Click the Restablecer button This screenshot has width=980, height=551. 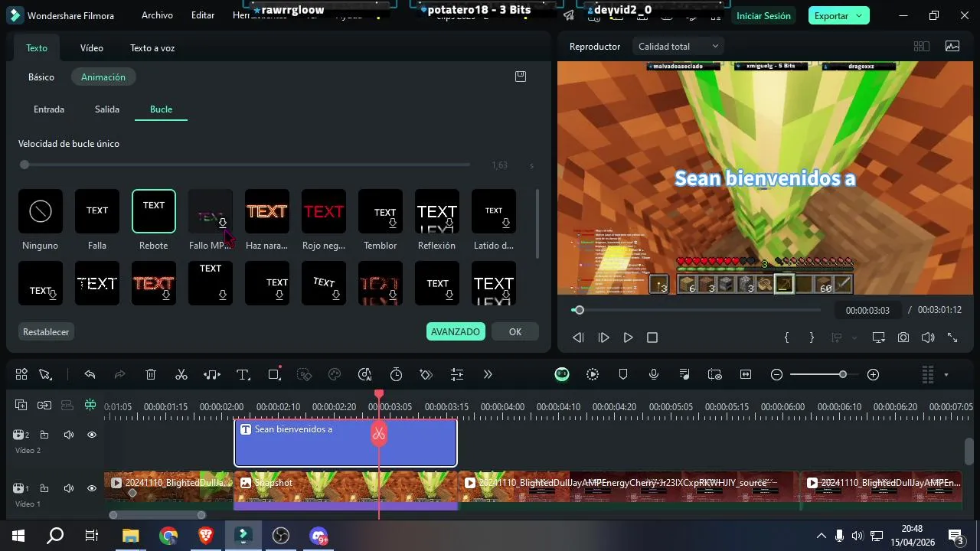coord(46,332)
